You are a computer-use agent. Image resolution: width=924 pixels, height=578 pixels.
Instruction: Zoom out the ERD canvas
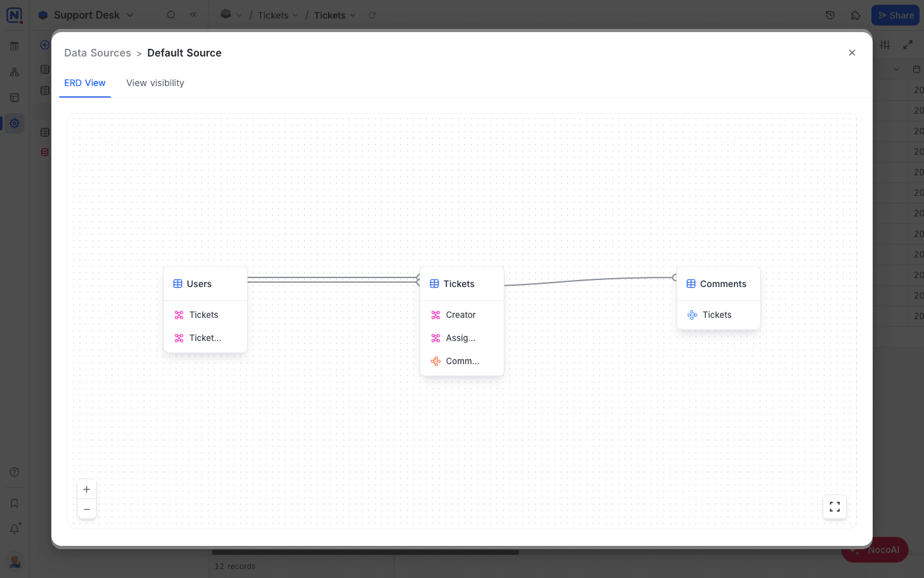pos(87,509)
